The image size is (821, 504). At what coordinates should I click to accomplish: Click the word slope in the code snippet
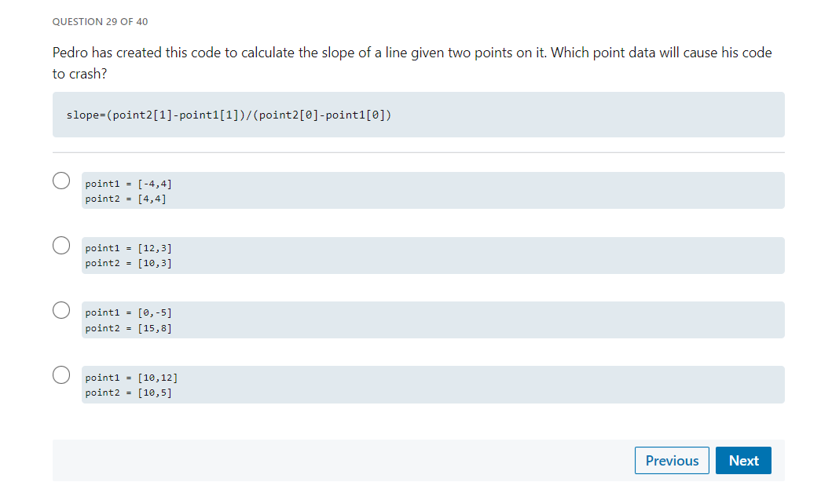click(82, 115)
